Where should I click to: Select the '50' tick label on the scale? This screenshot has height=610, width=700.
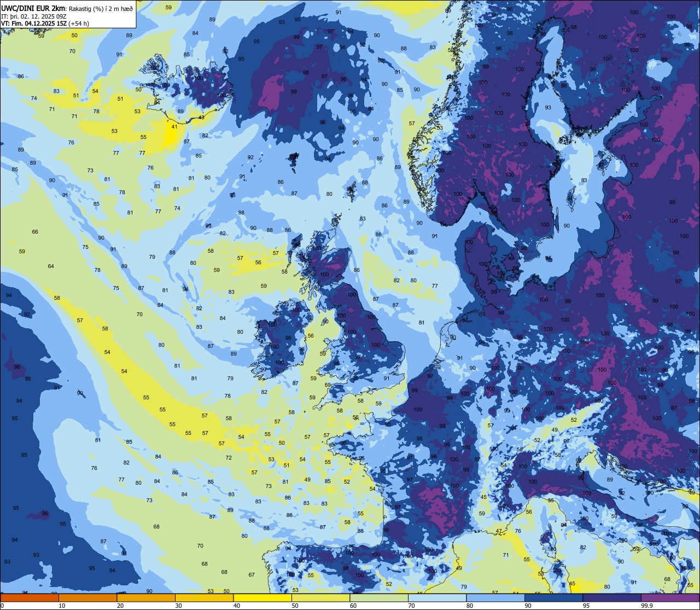click(295, 606)
